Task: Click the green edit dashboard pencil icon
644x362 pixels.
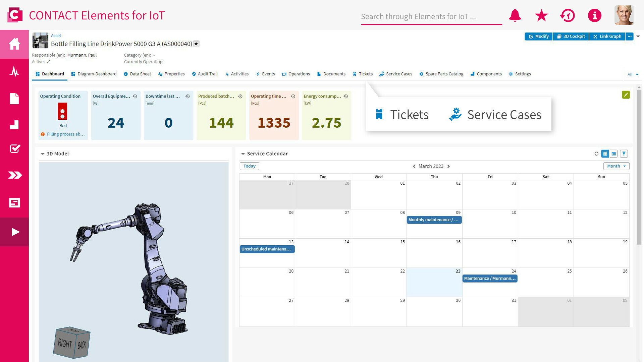Action: point(626,95)
